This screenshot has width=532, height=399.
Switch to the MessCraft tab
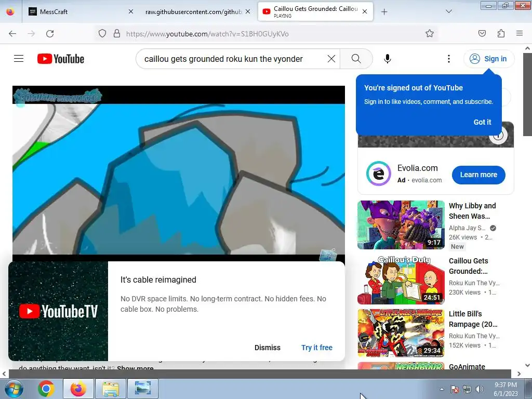click(x=79, y=11)
